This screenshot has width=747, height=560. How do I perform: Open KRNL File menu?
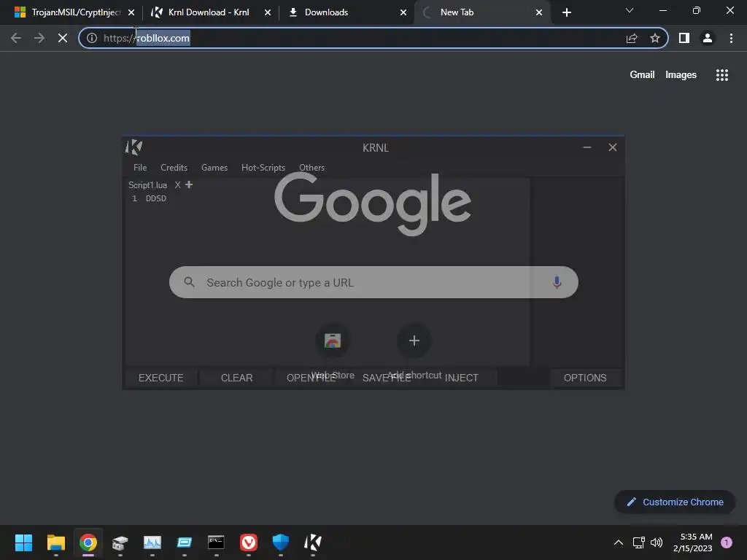140,168
